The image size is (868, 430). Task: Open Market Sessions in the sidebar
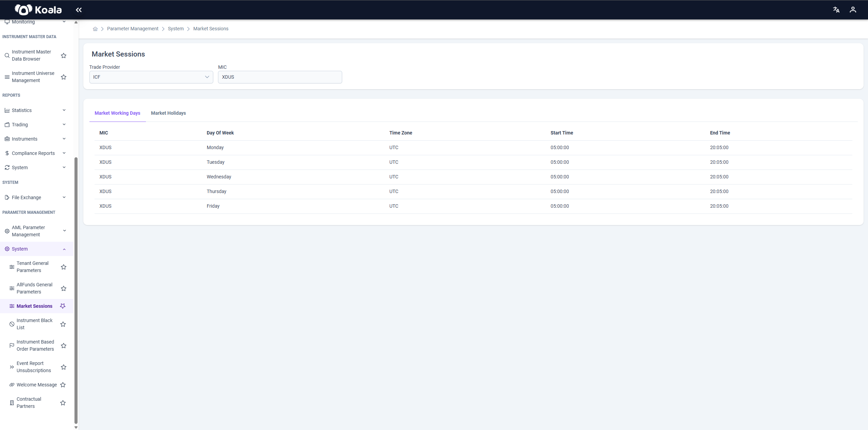[x=34, y=306]
